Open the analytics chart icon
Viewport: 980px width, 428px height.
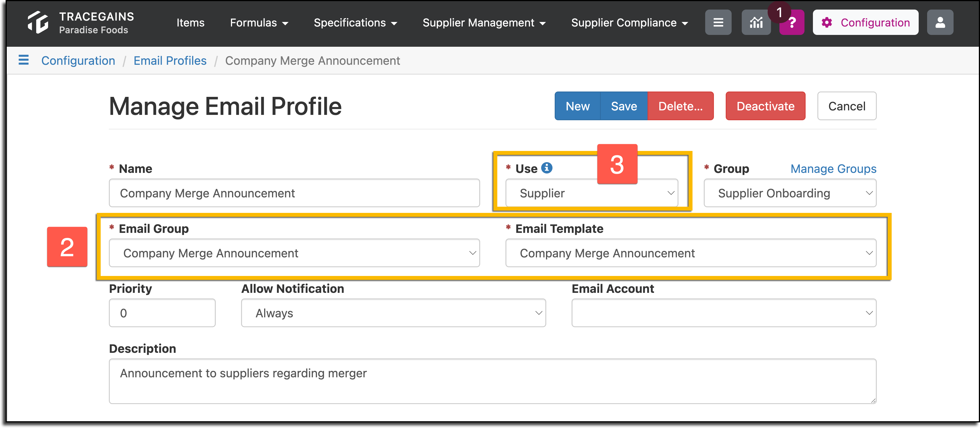click(x=756, y=23)
